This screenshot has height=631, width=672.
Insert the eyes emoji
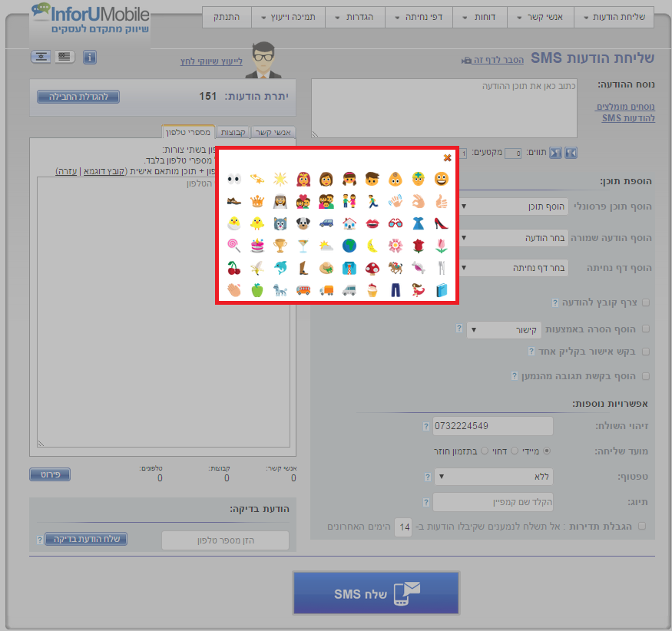click(x=234, y=179)
